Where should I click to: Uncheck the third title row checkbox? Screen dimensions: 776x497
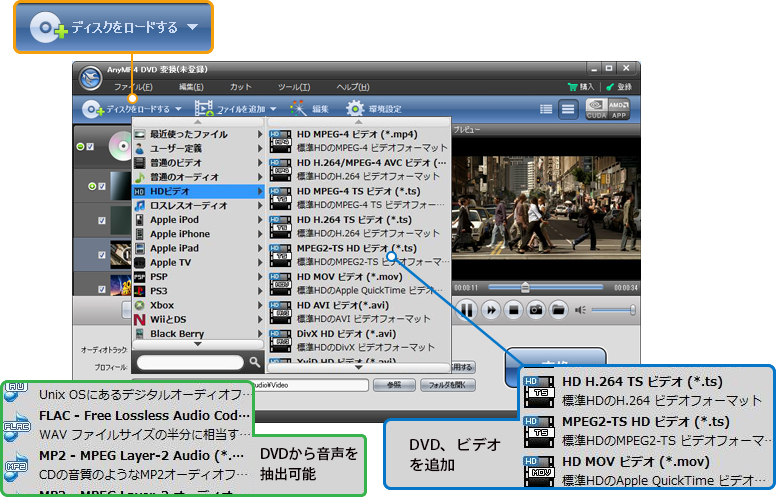102,221
